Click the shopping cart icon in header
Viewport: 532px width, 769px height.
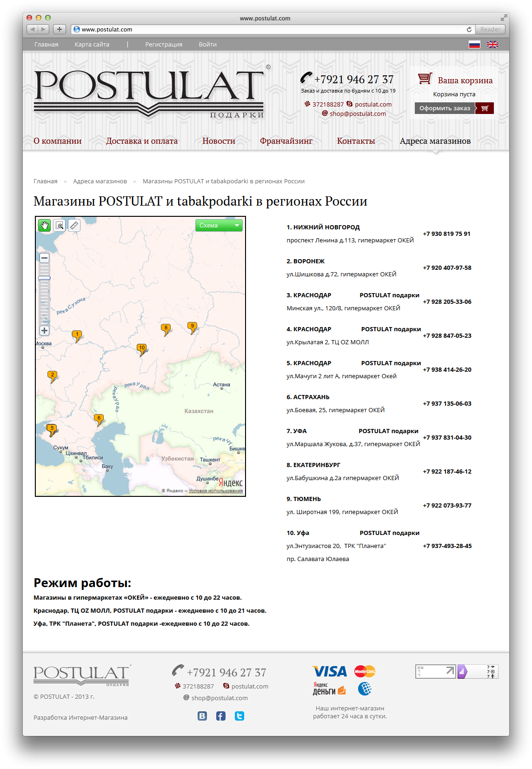pyautogui.click(x=425, y=79)
